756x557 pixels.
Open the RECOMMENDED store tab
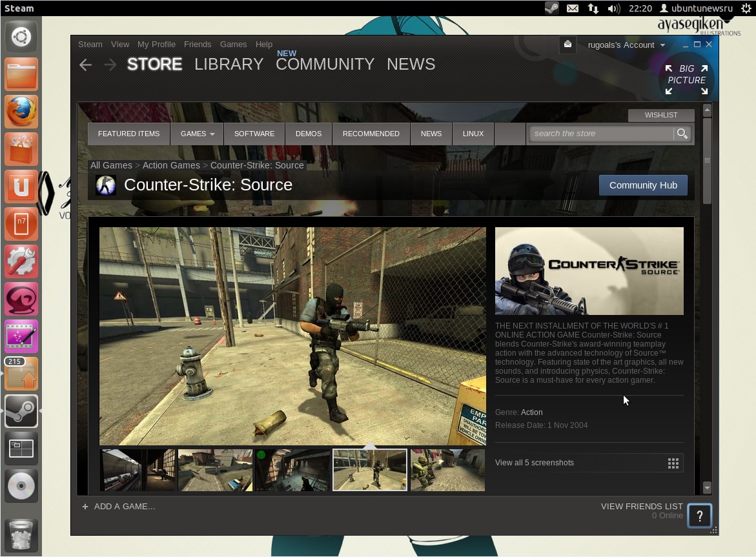(x=371, y=134)
